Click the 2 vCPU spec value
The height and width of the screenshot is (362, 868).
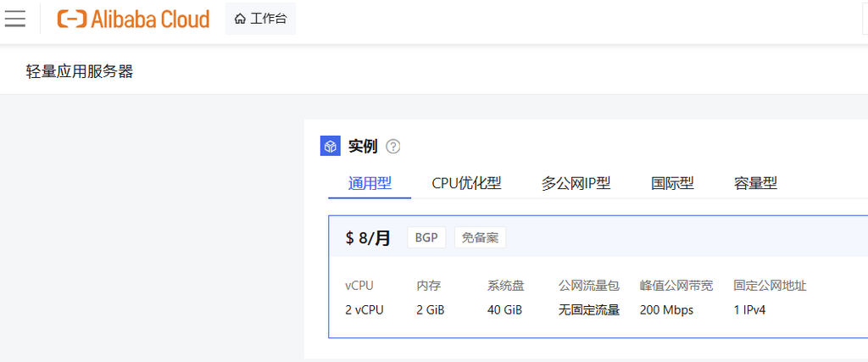pos(364,310)
